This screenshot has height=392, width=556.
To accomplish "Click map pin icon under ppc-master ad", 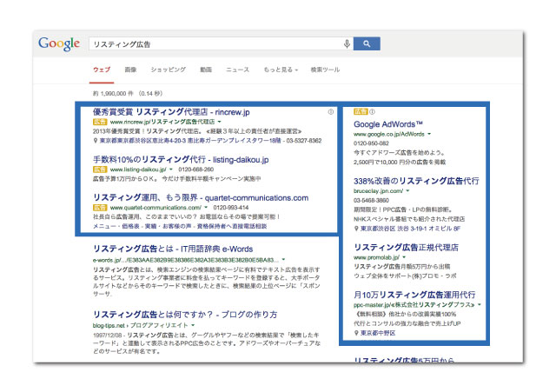I will [x=356, y=332].
